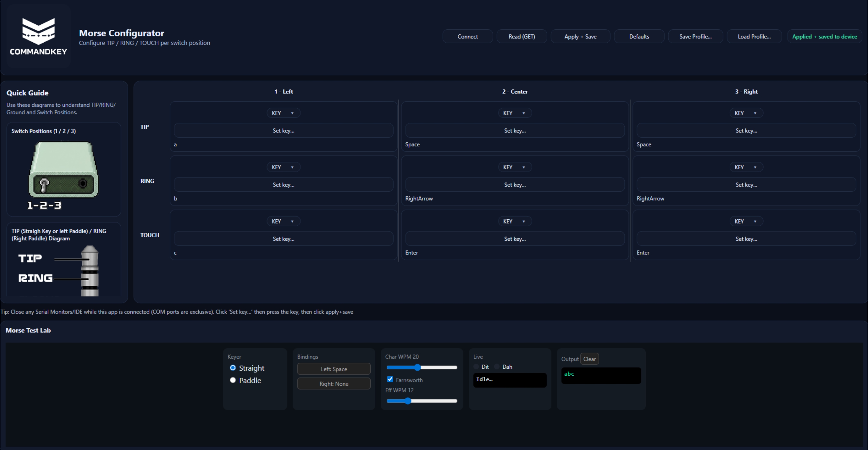The width and height of the screenshot is (868, 450).
Task: Open the KEY dropdown for Left TIP
Action: 283,113
